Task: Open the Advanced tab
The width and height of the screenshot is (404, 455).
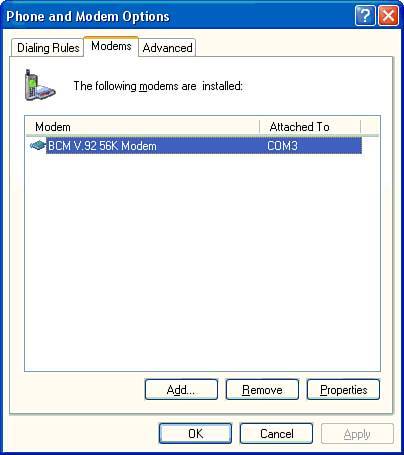Action: coord(167,48)
